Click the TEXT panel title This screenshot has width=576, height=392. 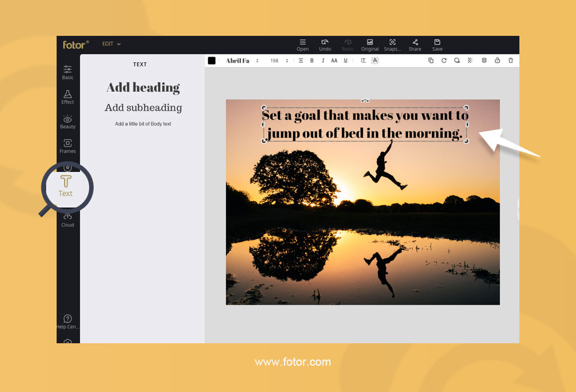coord(140,64)
